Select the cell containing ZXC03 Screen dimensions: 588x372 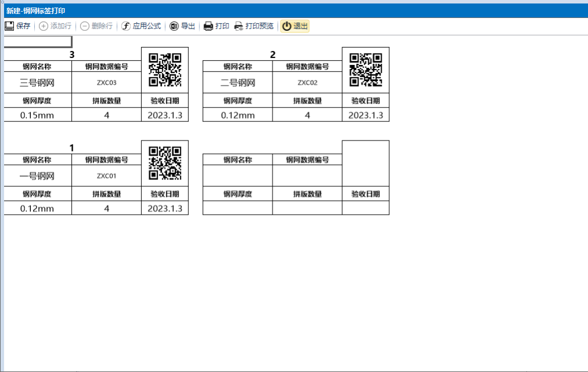pyautogui.click(x=106, y=82)
